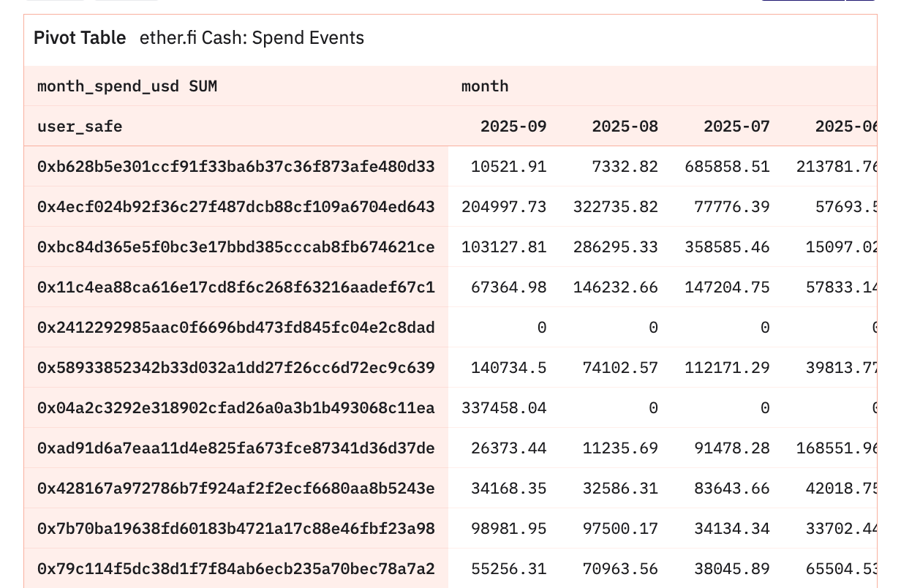Select address 0x79c114f5dc38d1f7f84ab6ecb235a70bec78a7a2
Screen dimensions: 901x588
tap(236, 569)
